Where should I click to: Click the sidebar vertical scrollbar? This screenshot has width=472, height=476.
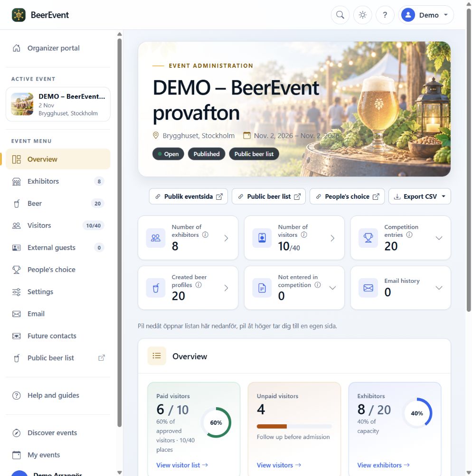click(x=119, y=233)
